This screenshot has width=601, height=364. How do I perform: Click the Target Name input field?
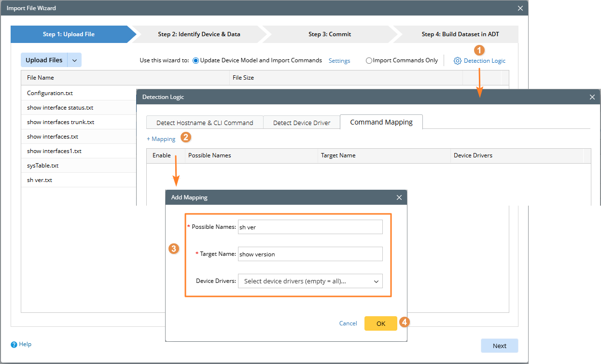point(310,254)
